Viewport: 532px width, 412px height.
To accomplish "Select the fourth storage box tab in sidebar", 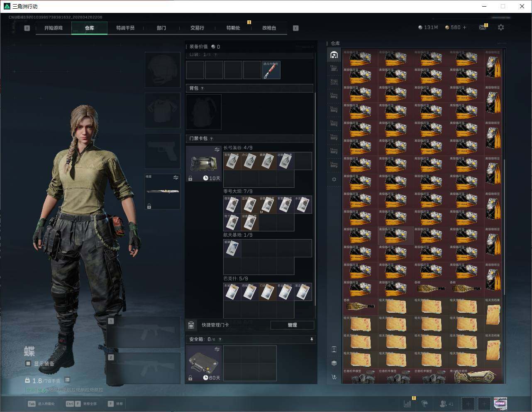I will pyautogui.click(x=334, y=96).
